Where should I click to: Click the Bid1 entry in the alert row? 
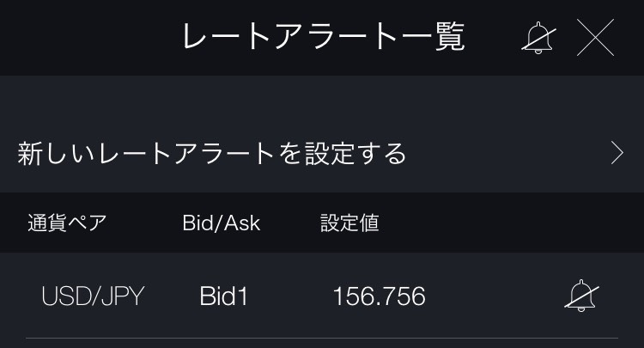223,296
